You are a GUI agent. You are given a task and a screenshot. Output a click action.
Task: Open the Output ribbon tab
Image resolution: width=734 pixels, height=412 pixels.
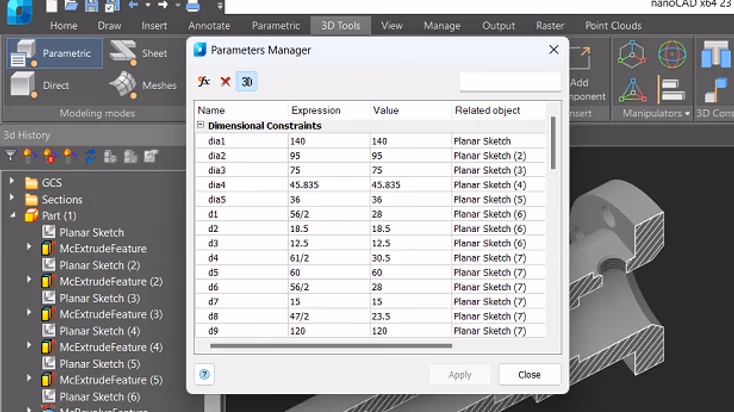tap(499, 26)
